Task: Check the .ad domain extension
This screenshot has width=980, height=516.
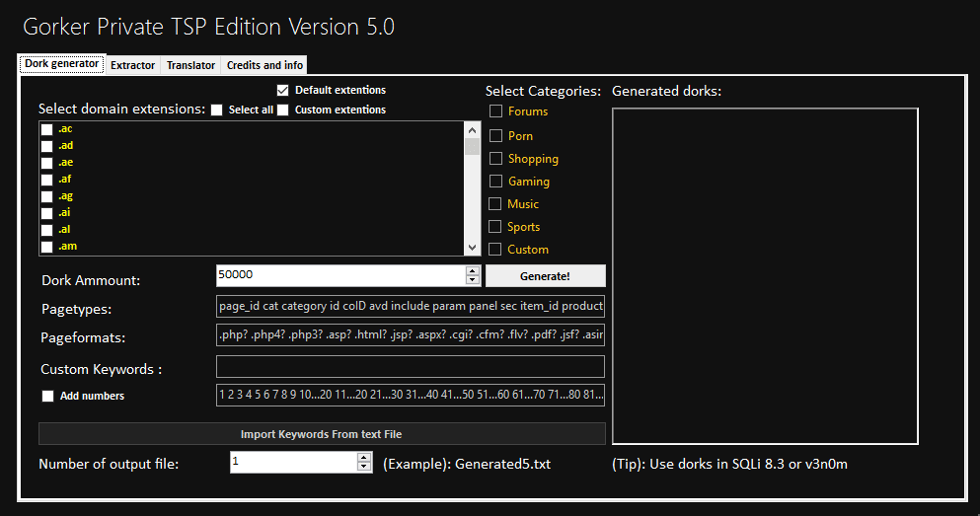Action: [x=46, y=146]
